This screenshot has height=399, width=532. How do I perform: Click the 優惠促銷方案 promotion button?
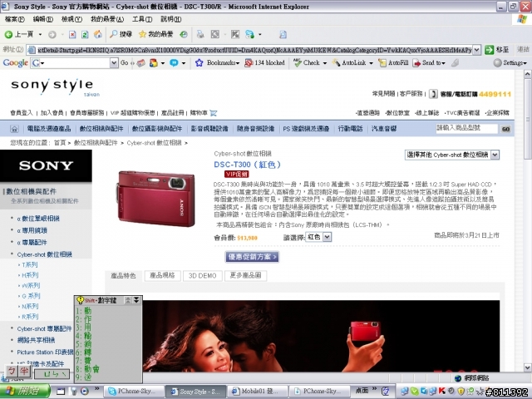252,257
